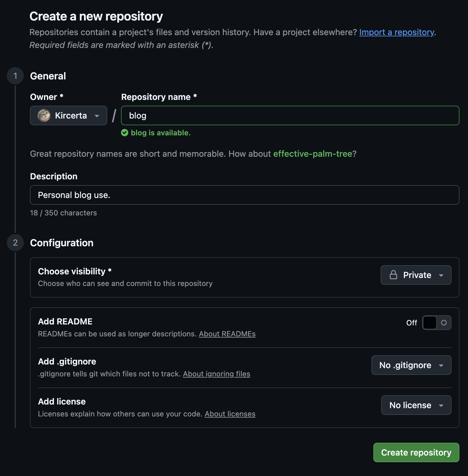Click the Create repository button
The height and width of the screenshot is (476, 468).
[x=416, y=452]
